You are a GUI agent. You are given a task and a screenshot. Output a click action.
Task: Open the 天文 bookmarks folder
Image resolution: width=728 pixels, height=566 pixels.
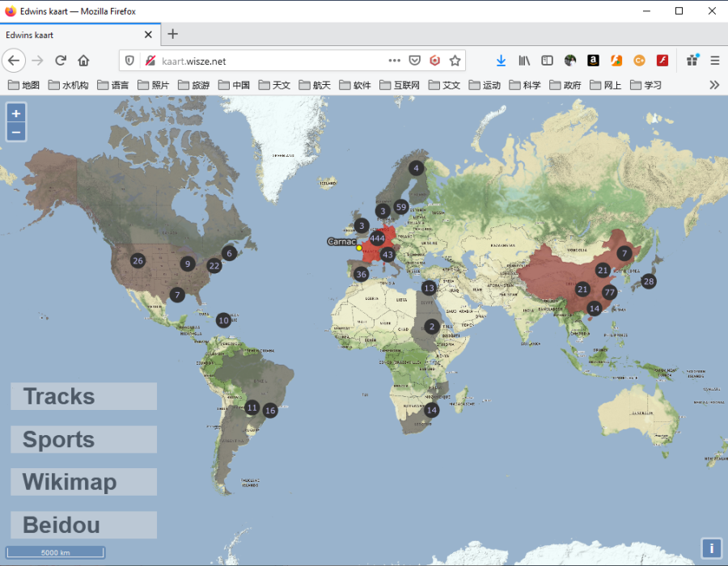coord(274,85)
